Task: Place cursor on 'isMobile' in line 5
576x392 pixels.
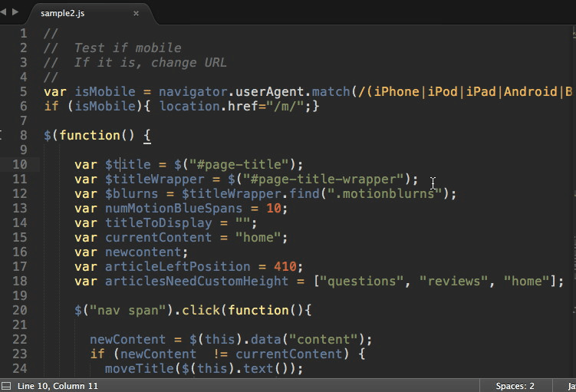Action: (x=105, y=91)
